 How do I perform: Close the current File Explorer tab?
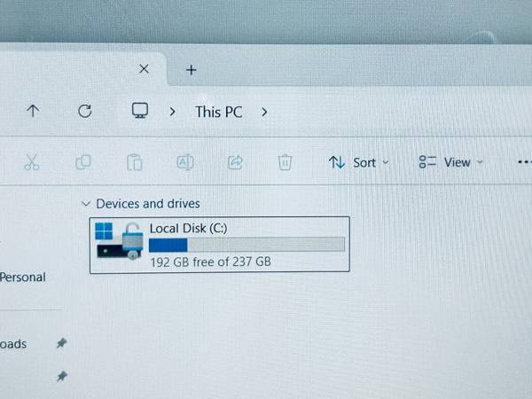[x=144, y=69]
